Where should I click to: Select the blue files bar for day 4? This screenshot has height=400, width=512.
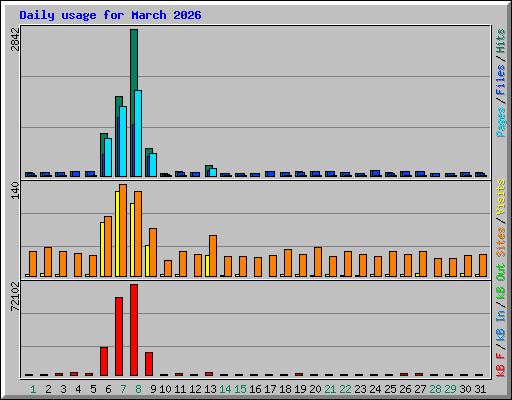pos(76,174)
